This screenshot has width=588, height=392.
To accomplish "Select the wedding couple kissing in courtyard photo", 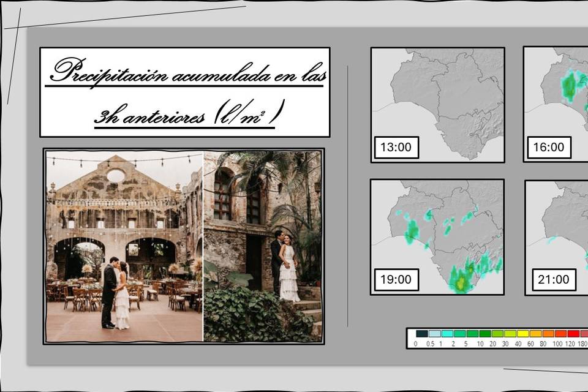I will coord(124,246).
